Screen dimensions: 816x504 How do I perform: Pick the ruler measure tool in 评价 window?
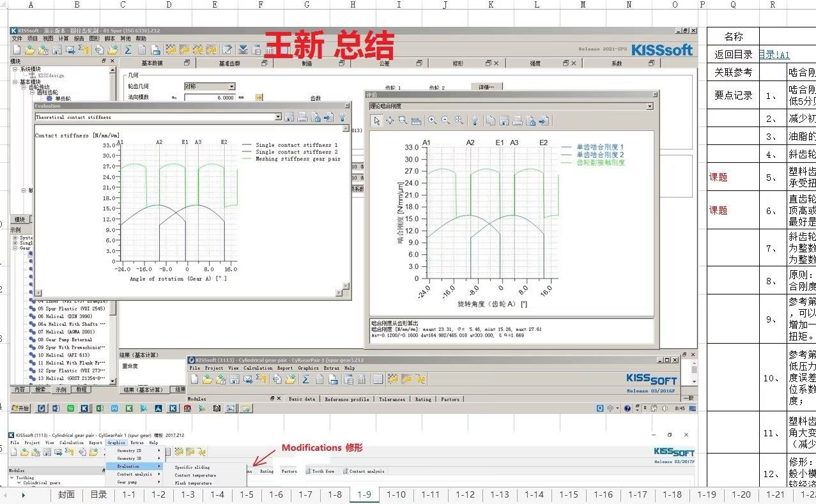click(417, 120)
